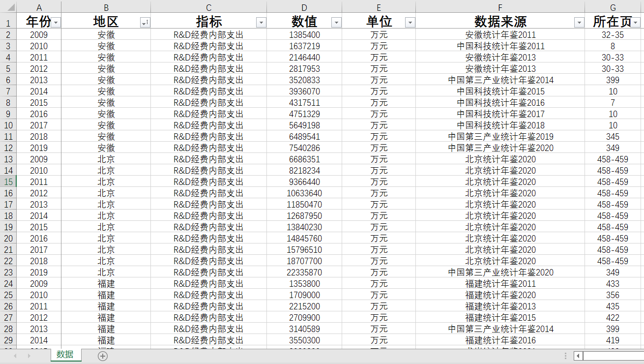
Task: Click the 年份 header cell
Action: click(x=39, y=21)
